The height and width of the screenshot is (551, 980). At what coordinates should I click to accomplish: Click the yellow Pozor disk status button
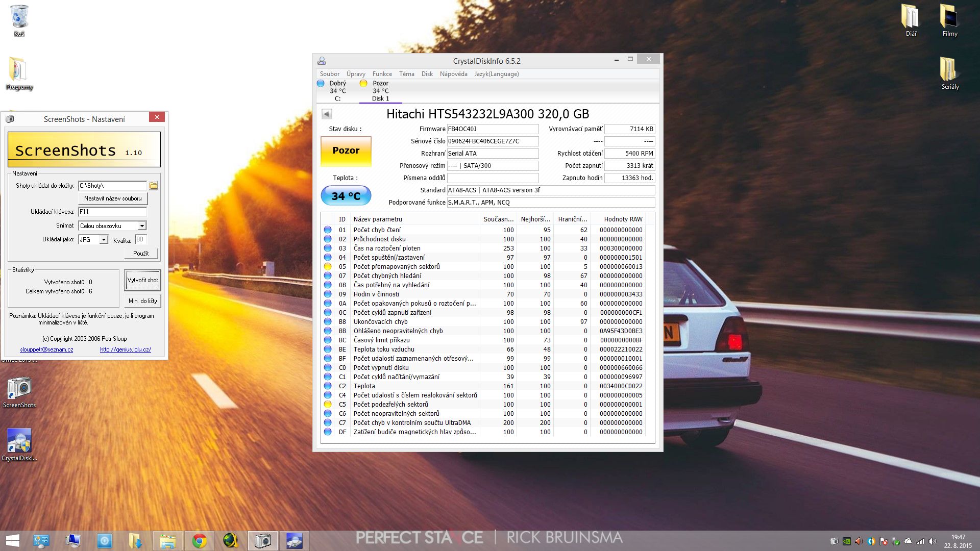click(x=346, y=151)
